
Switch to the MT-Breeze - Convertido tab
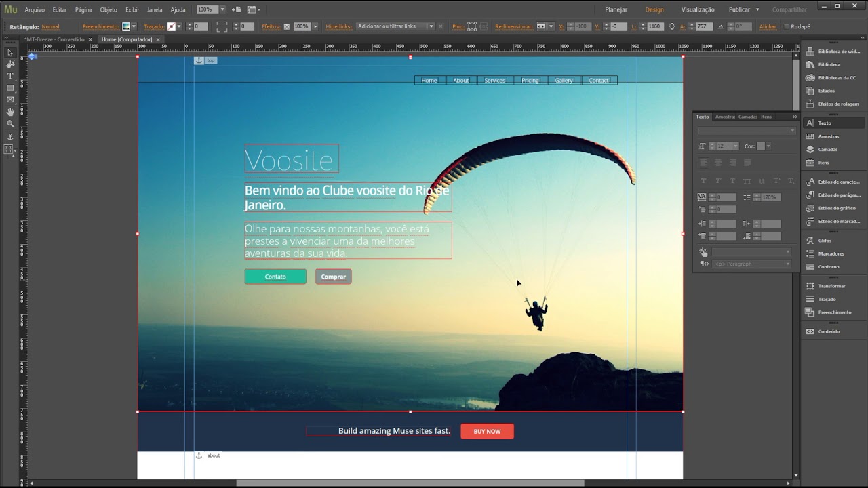(x=55, y=39)
